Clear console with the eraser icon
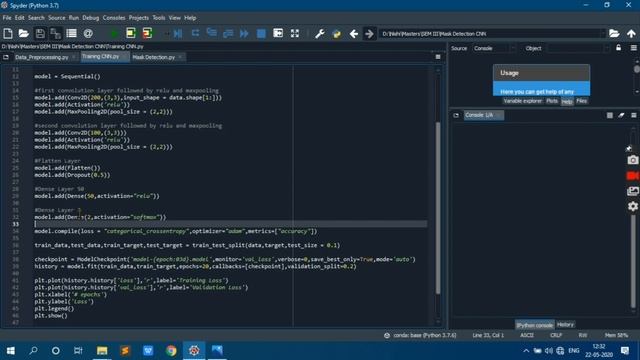This screenshot has height=360, width=640. click(x=621, y=116)
